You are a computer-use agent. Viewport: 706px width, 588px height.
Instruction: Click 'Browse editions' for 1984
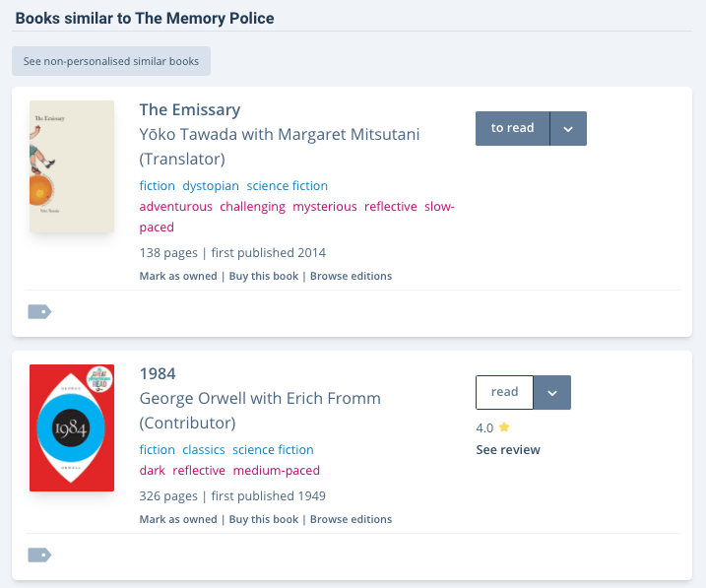pos(351,519)
